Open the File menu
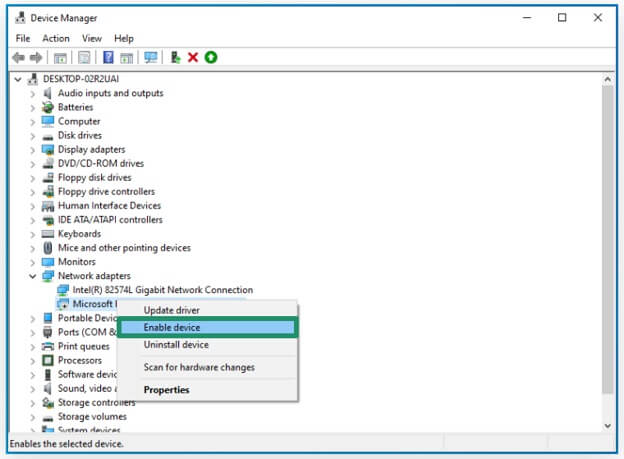 tap(23, 38)
